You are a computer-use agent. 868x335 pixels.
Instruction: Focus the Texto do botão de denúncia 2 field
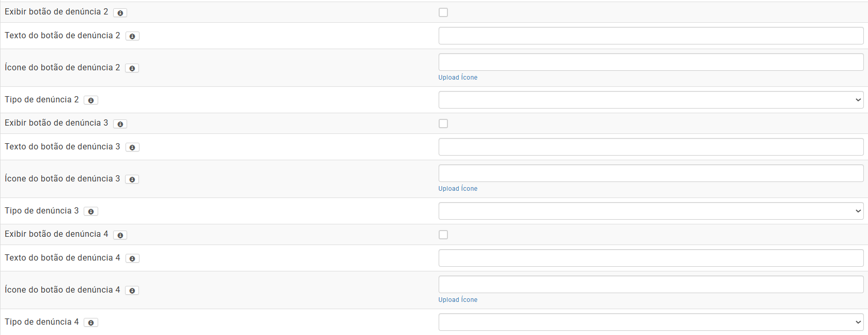[x=650, y=36]
